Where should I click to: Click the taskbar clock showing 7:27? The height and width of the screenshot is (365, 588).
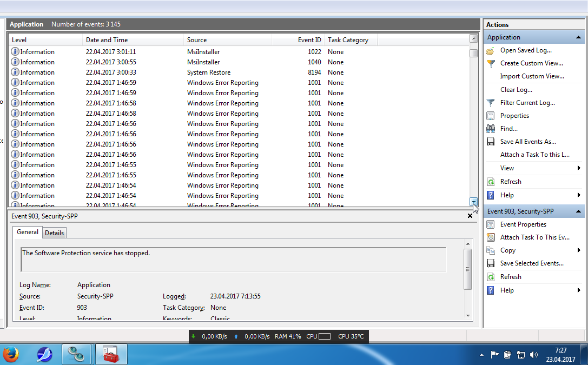click(x=560, y=355)
